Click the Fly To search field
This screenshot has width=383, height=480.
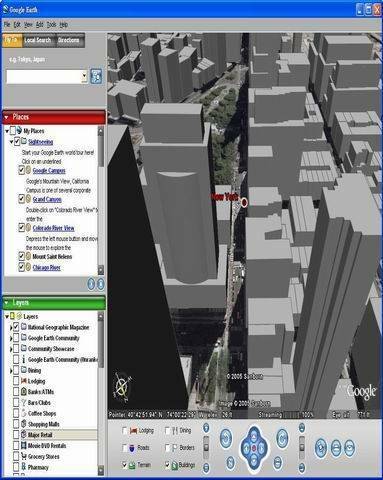(x=44, y=77)
